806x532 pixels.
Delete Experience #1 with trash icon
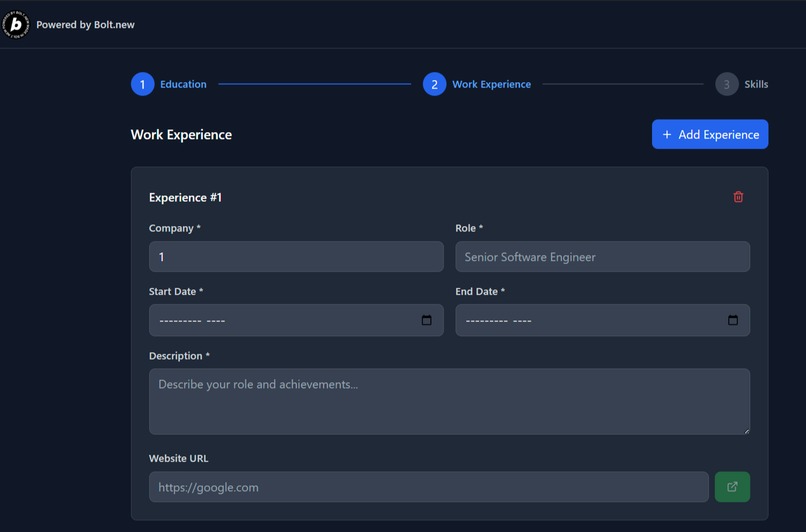click(x=738, y=197)
